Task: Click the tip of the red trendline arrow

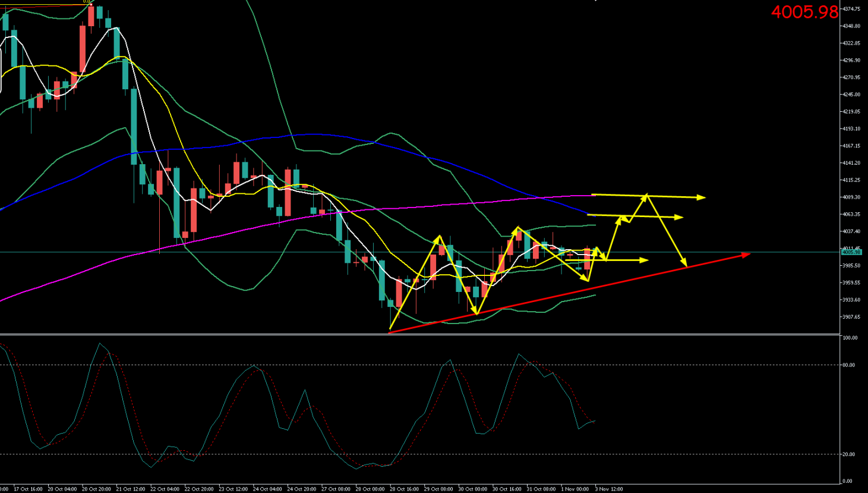Action: point(749,255)
